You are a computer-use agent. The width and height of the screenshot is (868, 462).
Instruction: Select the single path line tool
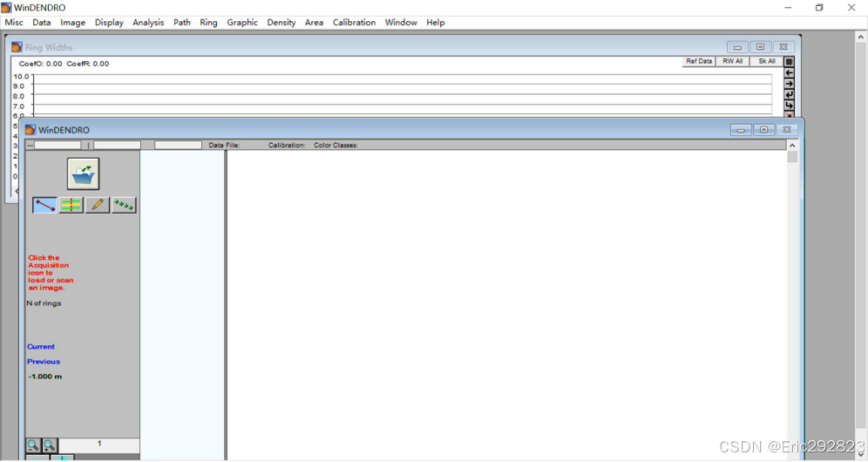[44, 205]
